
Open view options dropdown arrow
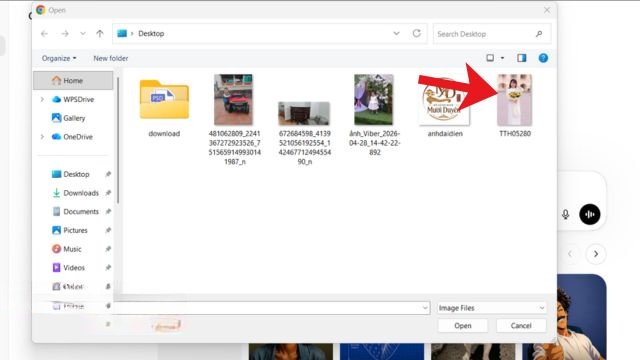(502, 58)
